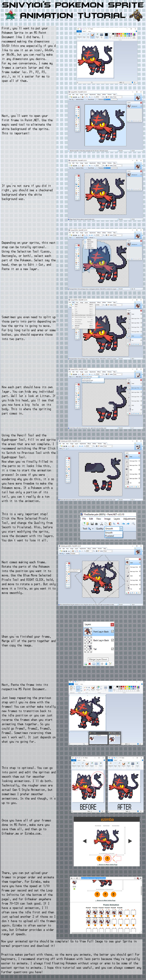Click Undo arrow in FireStarter.pdn close-up toolbar
The width and height of the screenshot is (146, 980).
click(x=123, y=524)
